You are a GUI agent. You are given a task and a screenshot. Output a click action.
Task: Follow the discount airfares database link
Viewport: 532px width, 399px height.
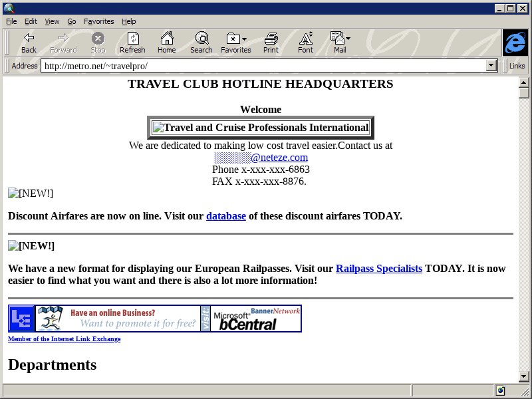225,216
